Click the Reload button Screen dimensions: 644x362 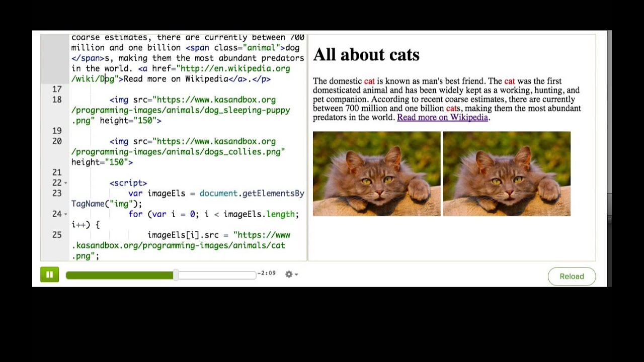(x=572, y=276)
